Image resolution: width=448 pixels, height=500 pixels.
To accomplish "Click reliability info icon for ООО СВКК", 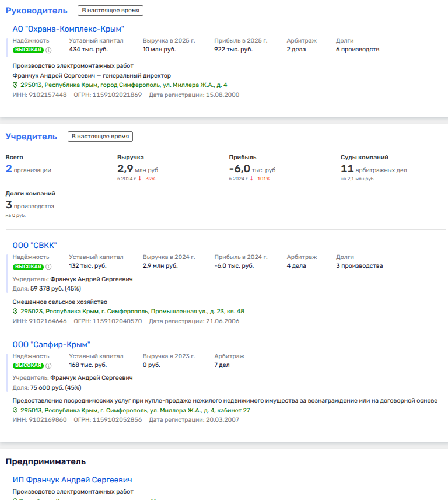I will coord(48,267).
